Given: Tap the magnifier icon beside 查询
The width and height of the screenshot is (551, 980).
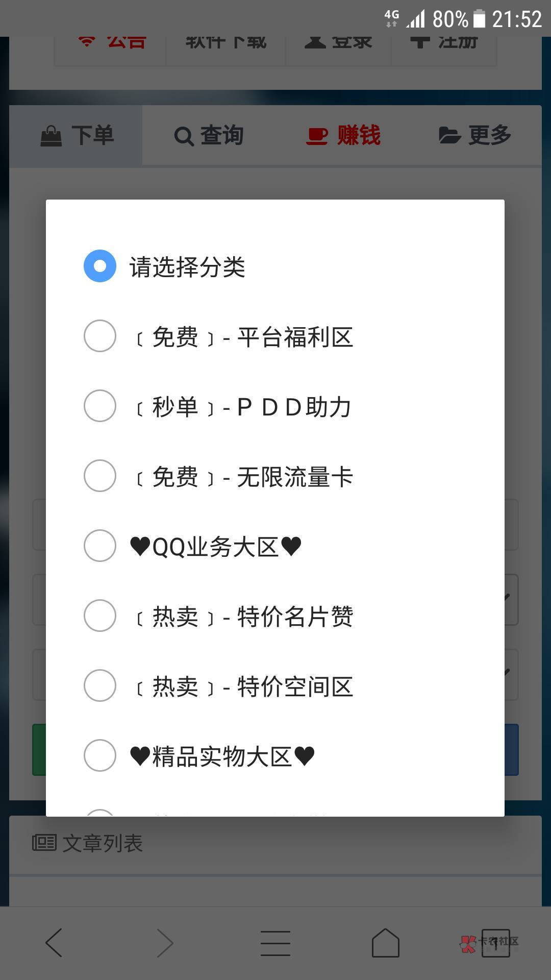Looking at the screenshot, I should [184, 136].
